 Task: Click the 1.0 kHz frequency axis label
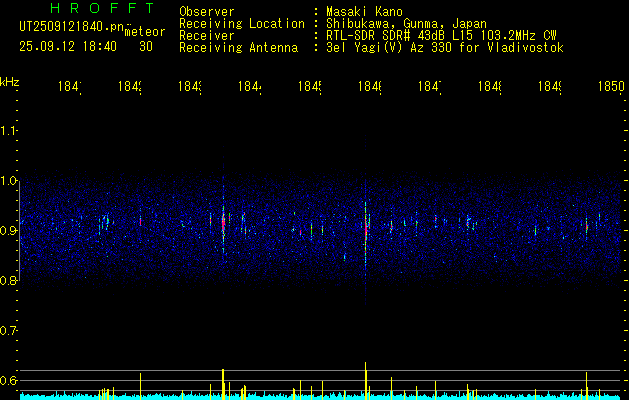click(8, 181)
